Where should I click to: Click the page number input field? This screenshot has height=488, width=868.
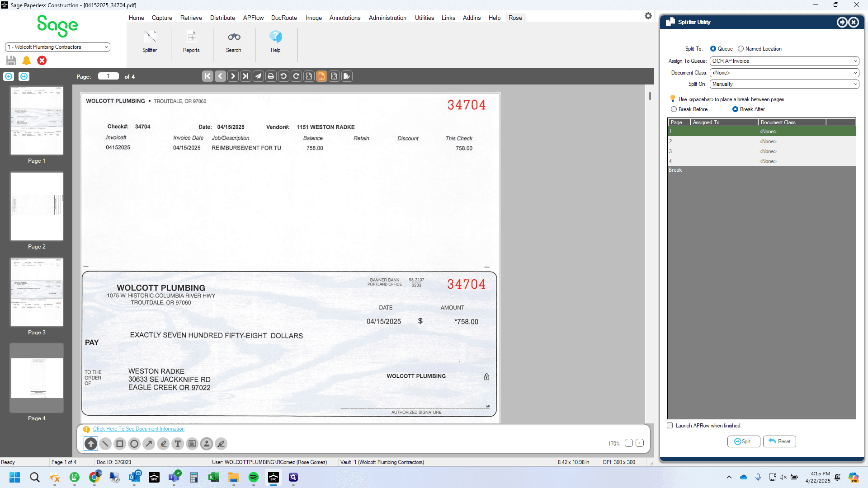pos(108,76)
